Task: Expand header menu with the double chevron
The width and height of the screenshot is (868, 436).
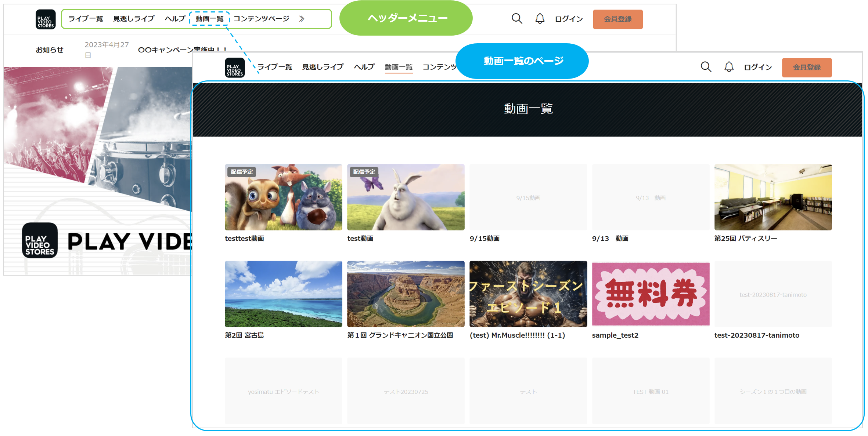Action: pos(302,19)
